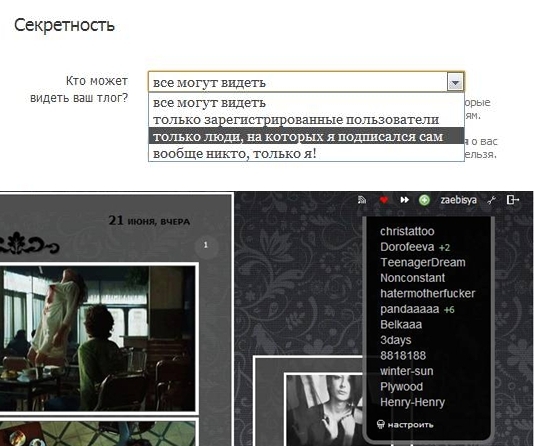Screen dimensions: 534x446
Task: Click the skull icon beside настроить
Action: click(x=381, y=424)
